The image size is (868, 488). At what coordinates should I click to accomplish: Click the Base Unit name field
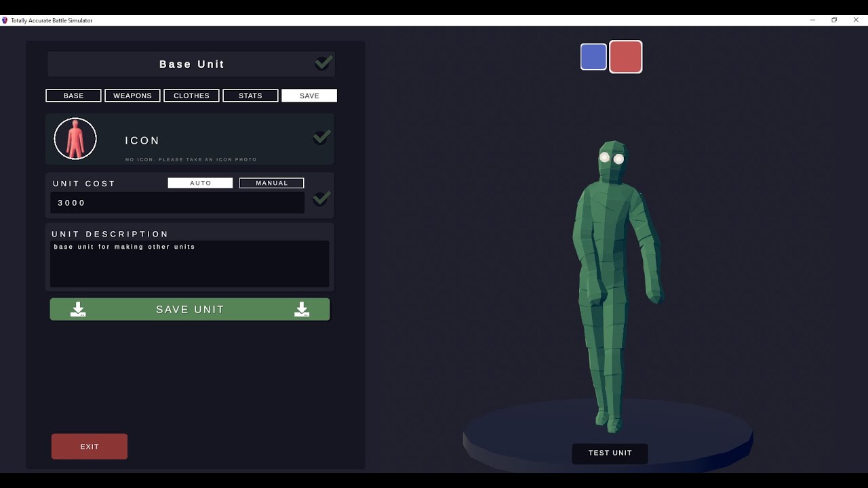[191, 64]
